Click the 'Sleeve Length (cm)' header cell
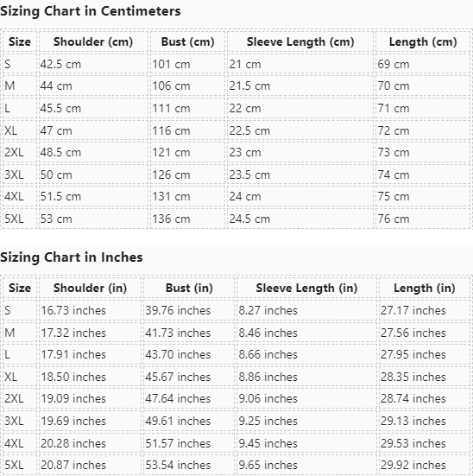The width and height of the screenshot is (473, 476). pos(300,41)
